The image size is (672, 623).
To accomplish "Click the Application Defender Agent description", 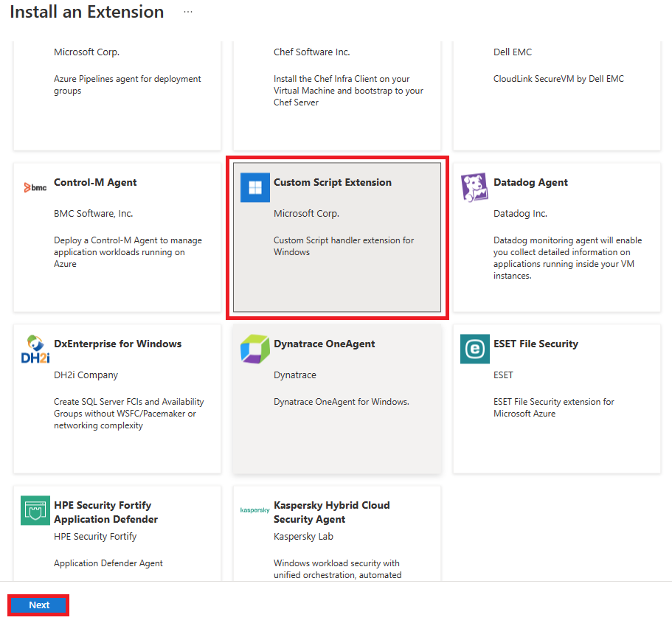I will pos(108,563).
